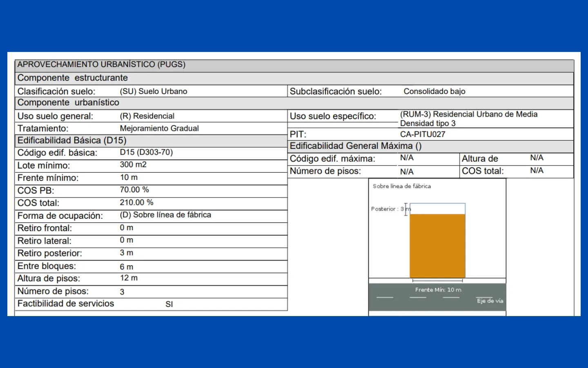Click the 'Retiro posterior:' label
The width and height of the screenshot is (588, 368).
coord(49,254)
